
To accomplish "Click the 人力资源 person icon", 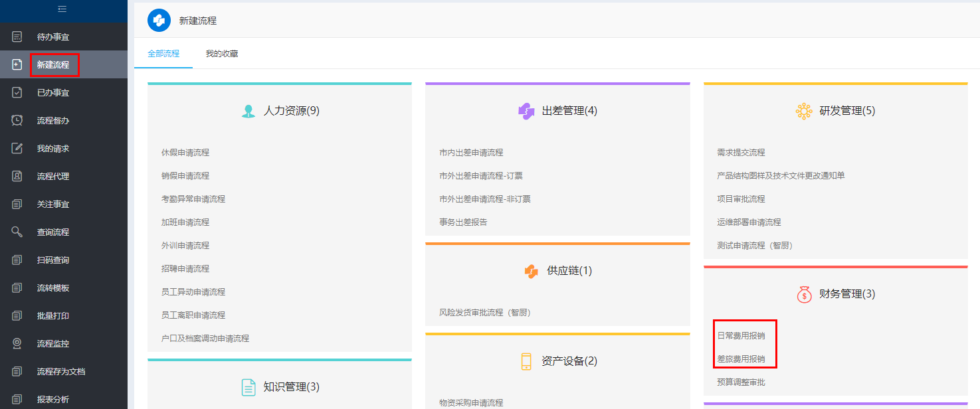I will 248,112.
